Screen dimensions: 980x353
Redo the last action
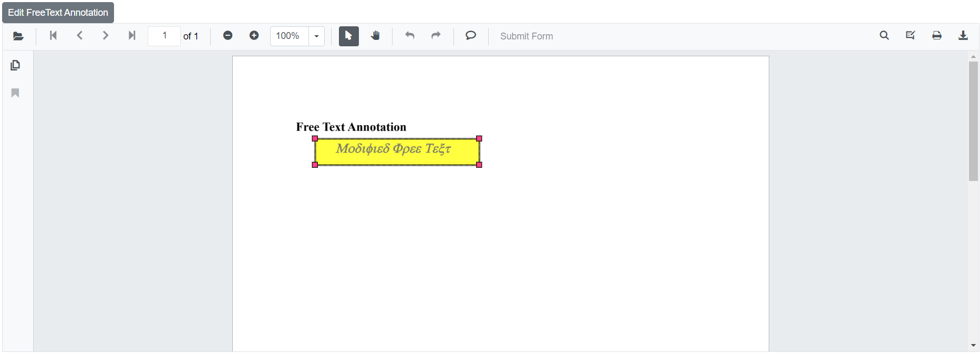pyautogui.click(x=436, y=36)
